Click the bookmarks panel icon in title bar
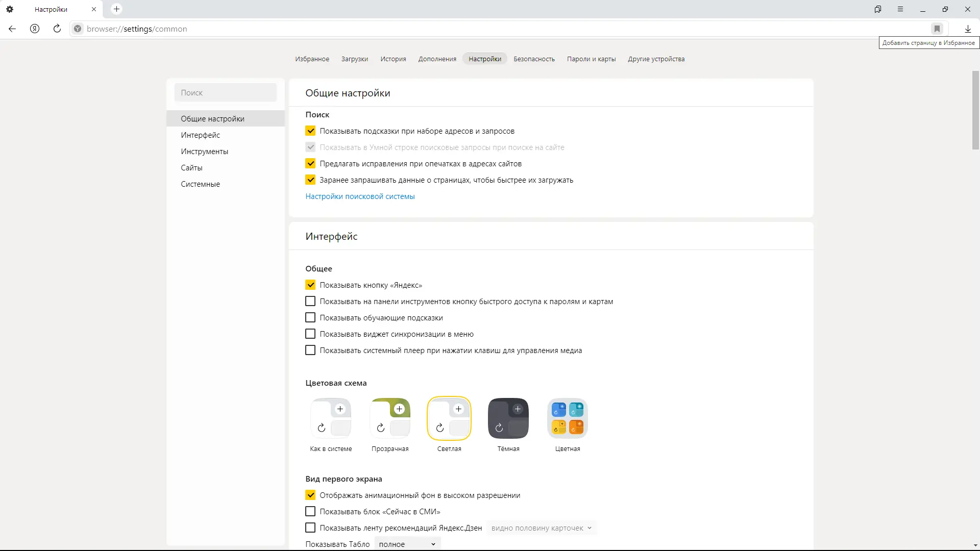 coord(878,9)
